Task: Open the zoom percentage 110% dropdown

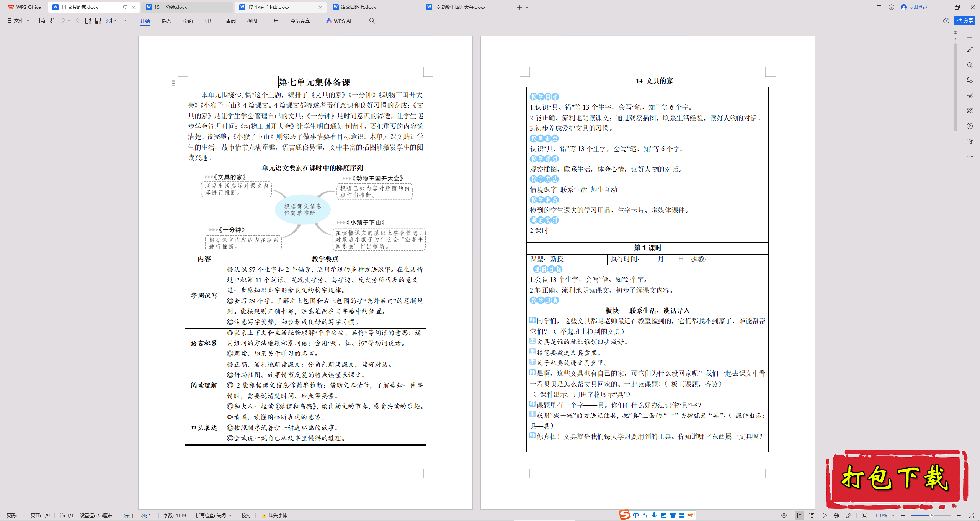Action: (x=884, y=516)
